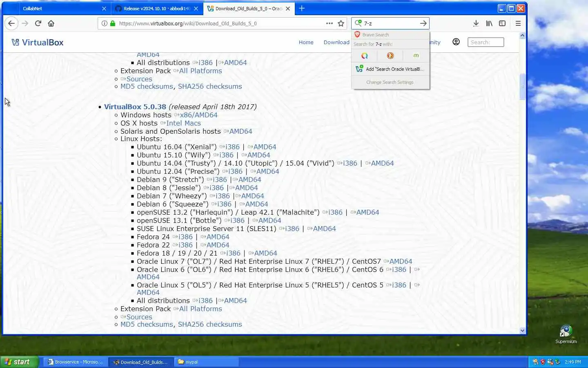
Task: Reload the current page
Action: (x=38, y=23)
